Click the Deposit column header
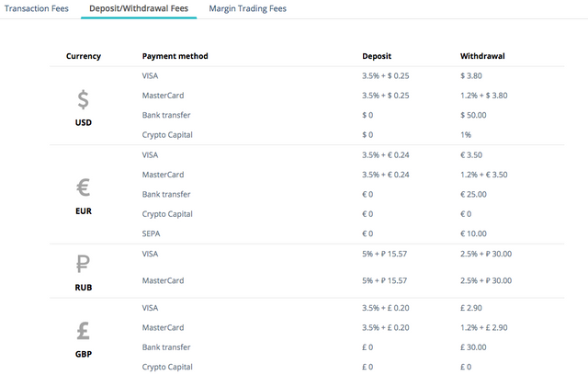 pyautogui.click(x=377, y=56)
